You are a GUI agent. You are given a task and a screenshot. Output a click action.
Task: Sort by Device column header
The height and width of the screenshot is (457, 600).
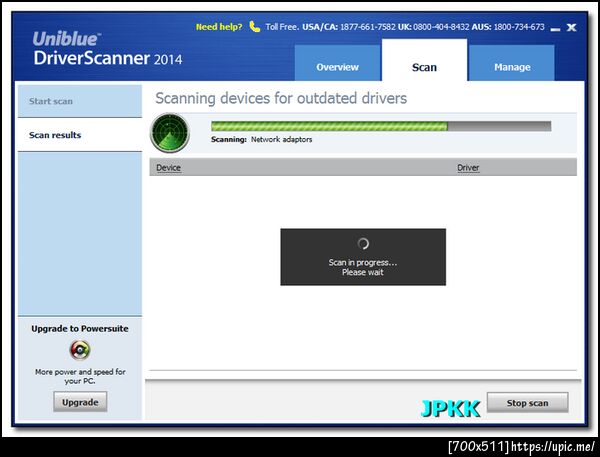click(168, 168)
